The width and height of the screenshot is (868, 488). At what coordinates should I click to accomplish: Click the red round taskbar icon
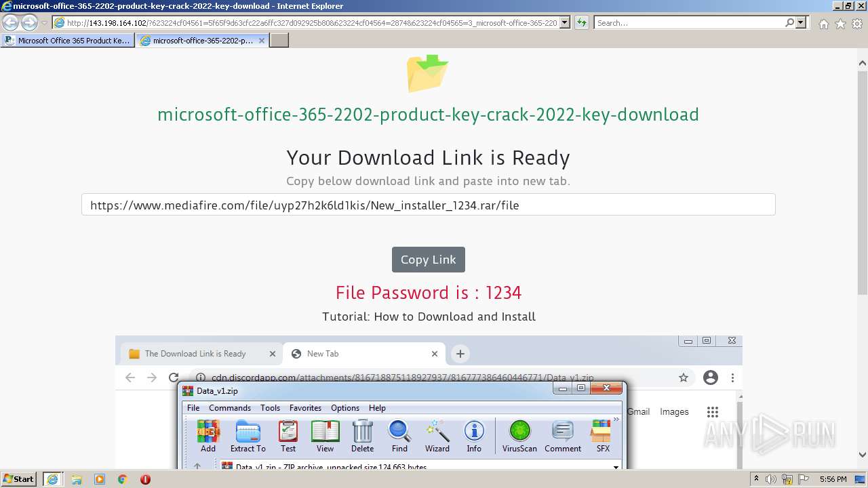pyautogui.click(x=145, y=479)
